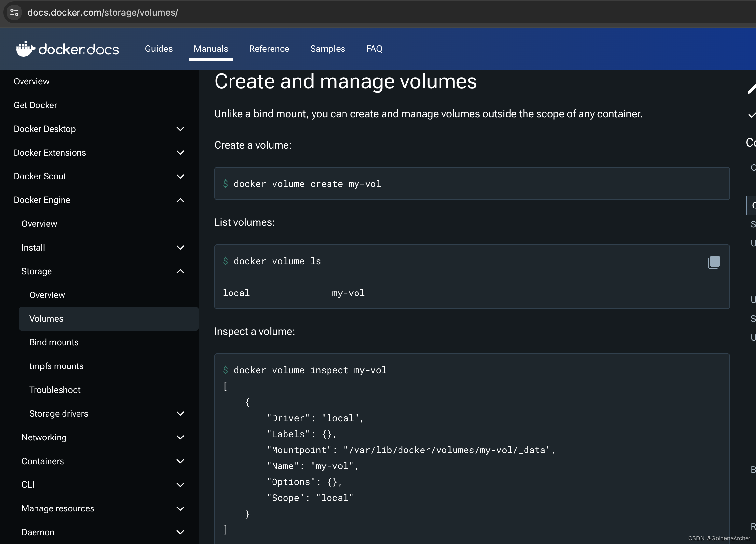Open the tmpfs mounts page
This screenshot has width=756, height=544.
pyautogui.click(x=56, y=366)
